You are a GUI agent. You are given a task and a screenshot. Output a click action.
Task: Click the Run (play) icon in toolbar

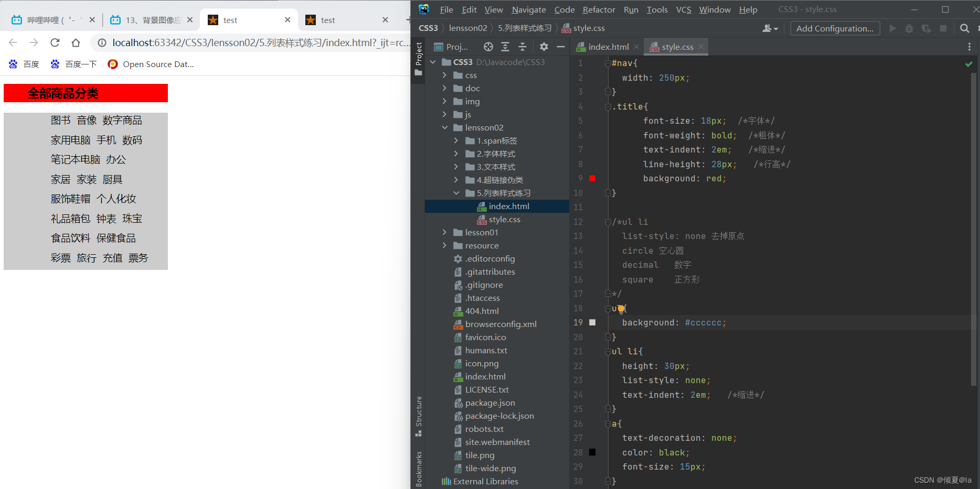(x=892, y=28)
